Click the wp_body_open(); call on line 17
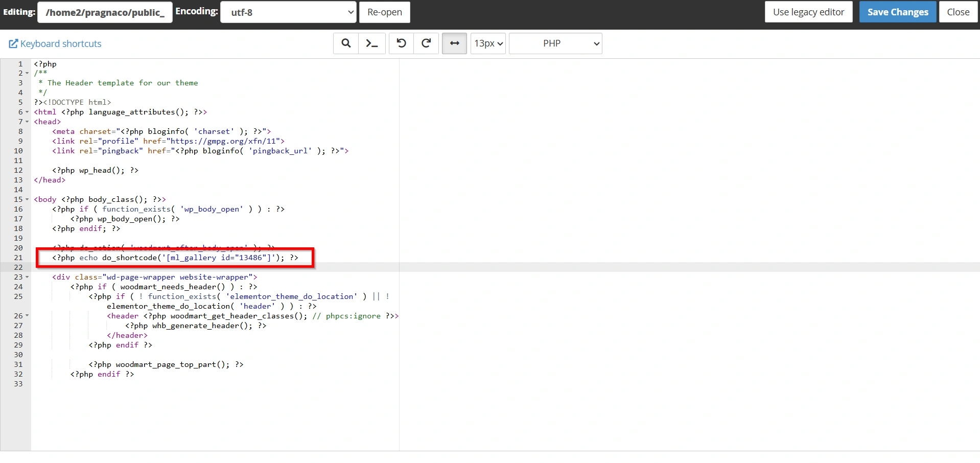980x463 pixels. coord(131,219)
